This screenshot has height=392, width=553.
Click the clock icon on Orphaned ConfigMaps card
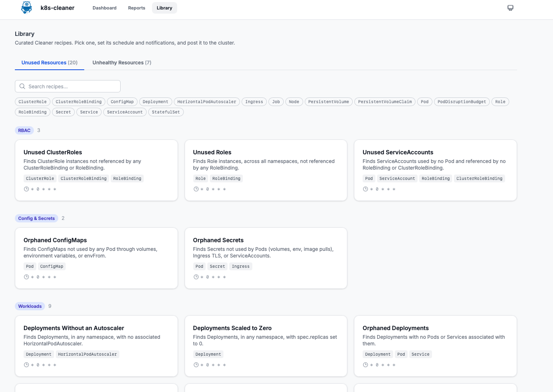click(x=26, y=277)
